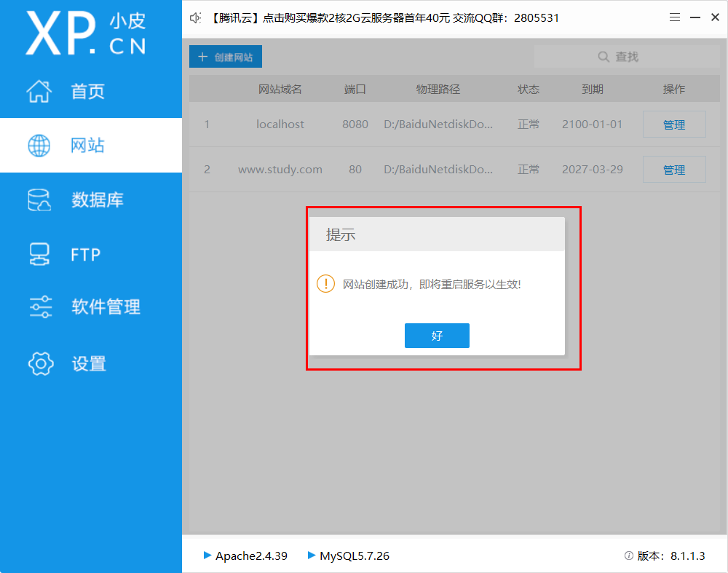Click 管理 button for www.study.com row
Screen dimensions: 728x573
(674, 170)
